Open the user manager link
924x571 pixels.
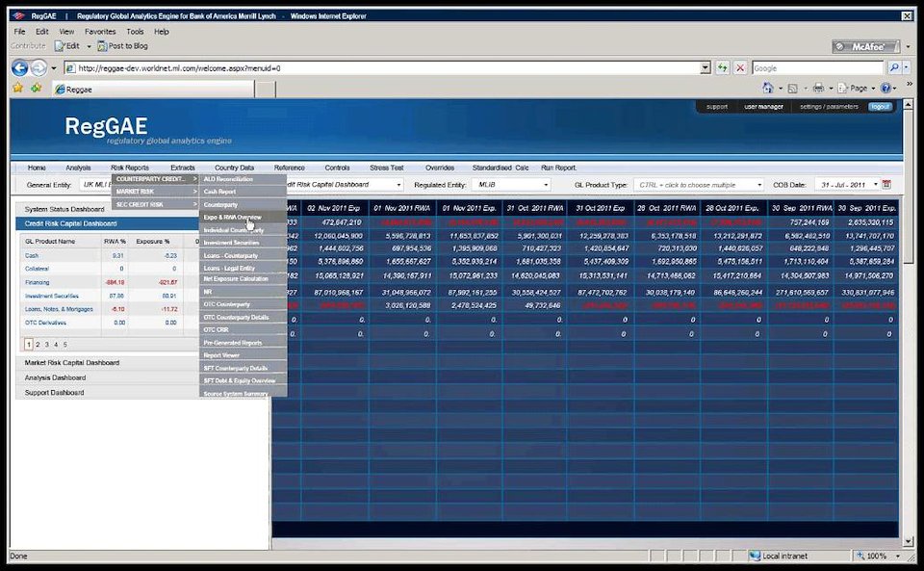pyautogui.click(x=763, y=107)
